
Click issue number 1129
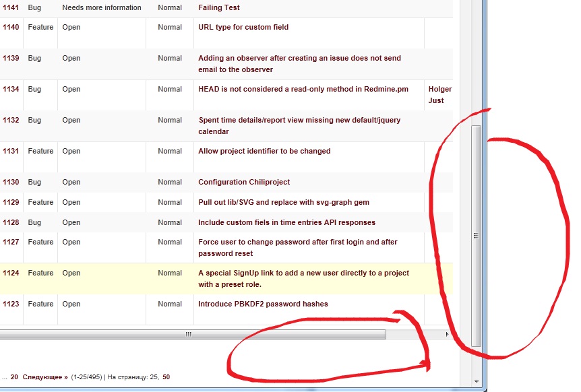11,202
